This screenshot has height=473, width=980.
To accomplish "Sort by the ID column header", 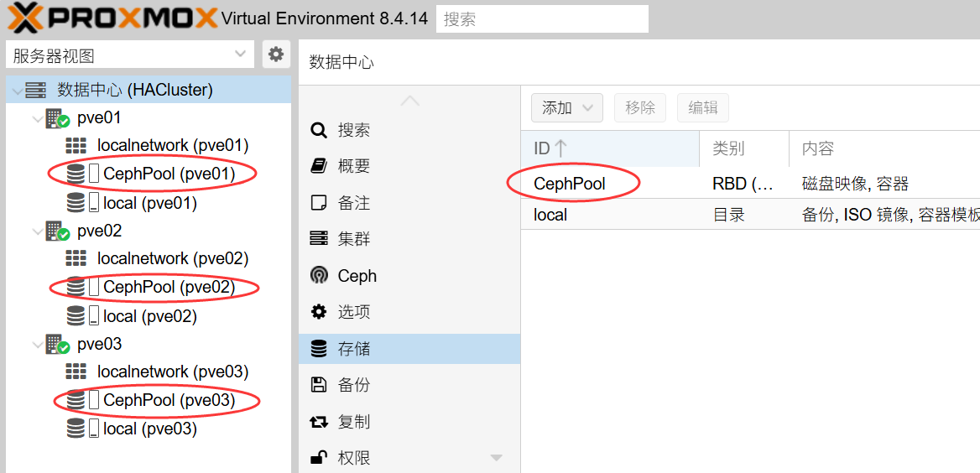I will pos(610,148).
